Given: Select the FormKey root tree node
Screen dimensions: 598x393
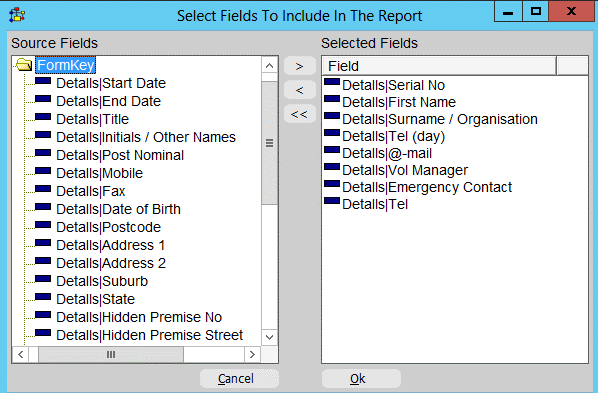Looking at the screenshot, I should (66, 65).
